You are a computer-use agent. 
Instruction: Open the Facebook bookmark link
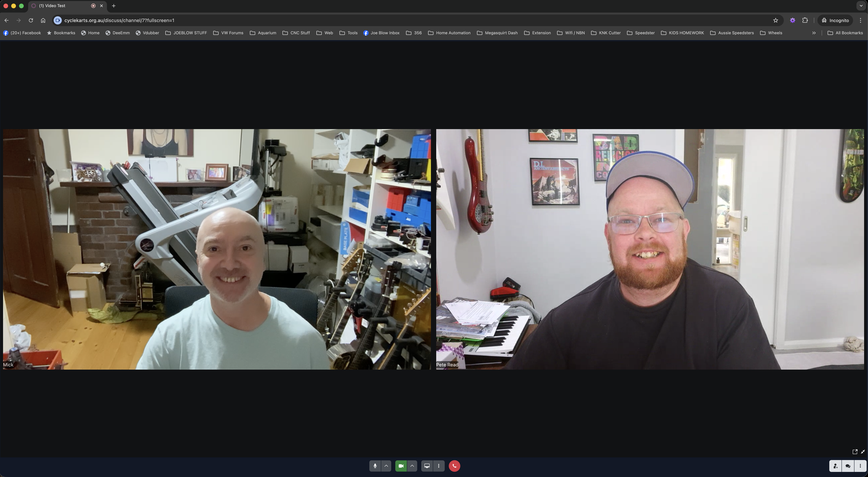pyautogui.click(x=22, y=33)
